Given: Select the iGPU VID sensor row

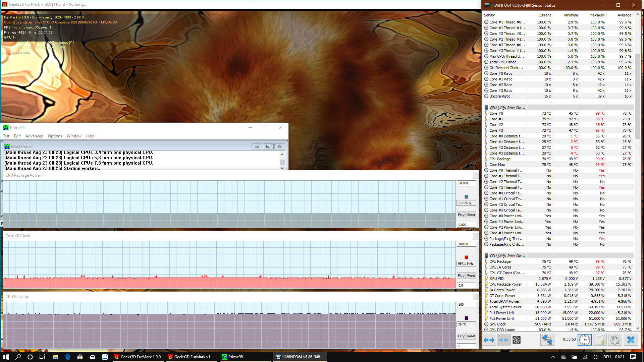Looking at the screenshot, I should click(558, 279).
